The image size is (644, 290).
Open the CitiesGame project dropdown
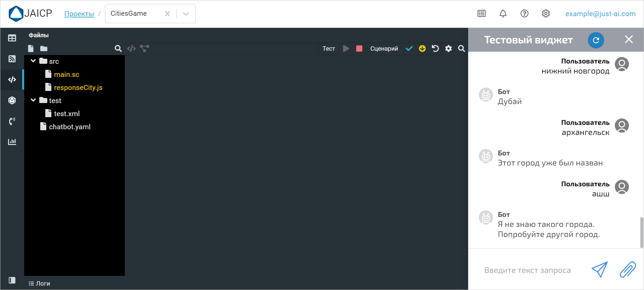[x=186, y=14]
